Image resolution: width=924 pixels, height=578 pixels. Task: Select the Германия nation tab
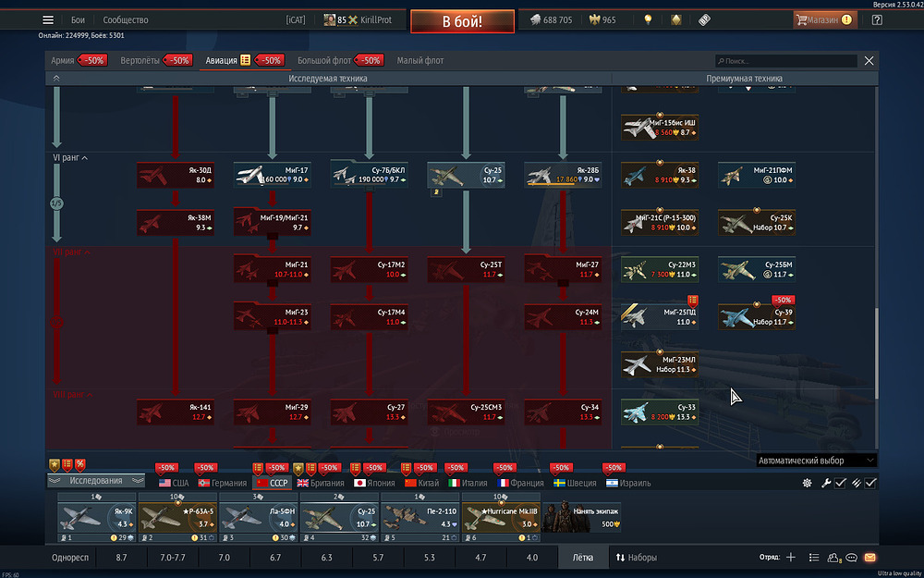(222, 483)
